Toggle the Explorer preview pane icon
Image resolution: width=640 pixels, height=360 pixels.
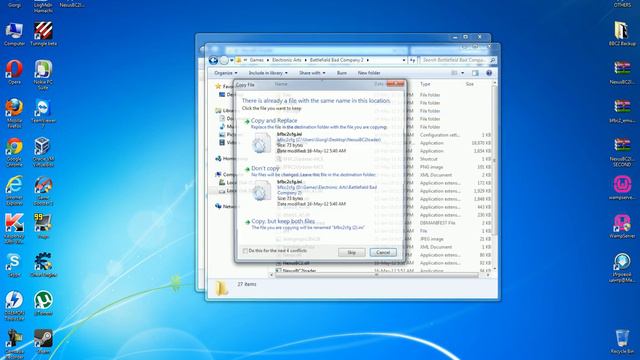[476, 73]
